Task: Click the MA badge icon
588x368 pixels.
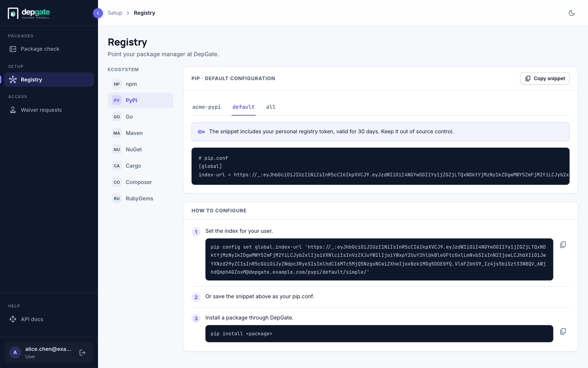Action: pyautogui.click(x=117, y=133)
